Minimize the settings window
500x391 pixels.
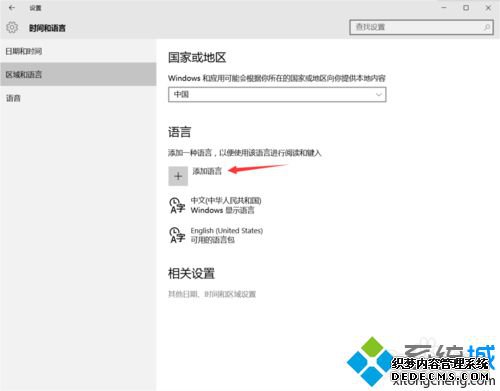444,8
